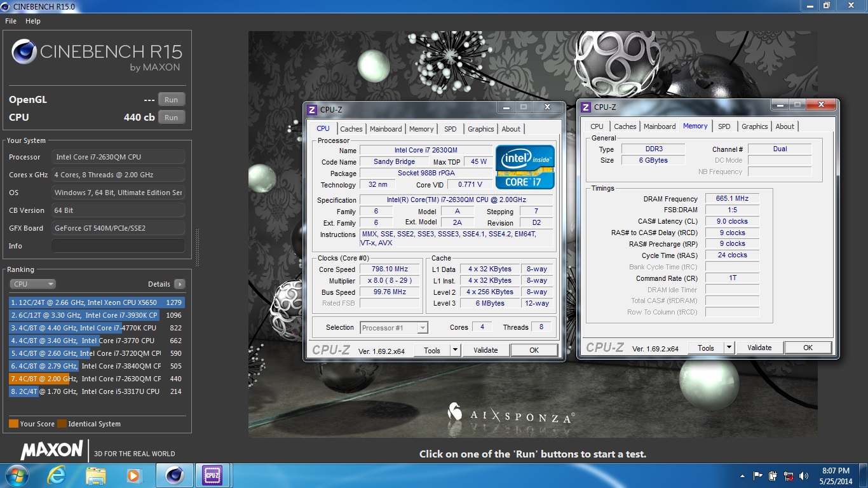
Task: Expand Tools dropdown arrow in left CPU-Z
Action: (455, 350)
